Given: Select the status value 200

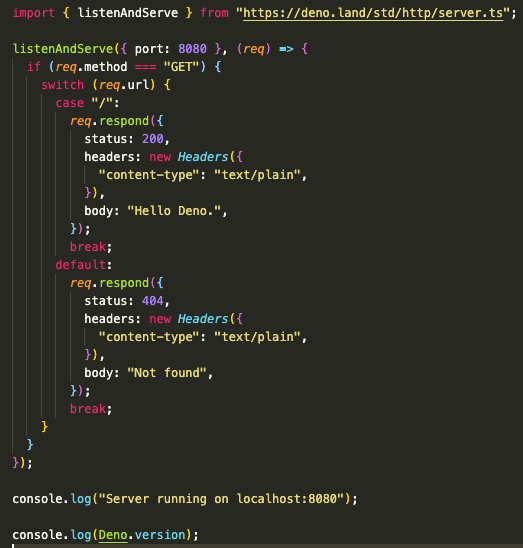Looking at the screenshot, I should pyautogui.click(x=153, y=139).
